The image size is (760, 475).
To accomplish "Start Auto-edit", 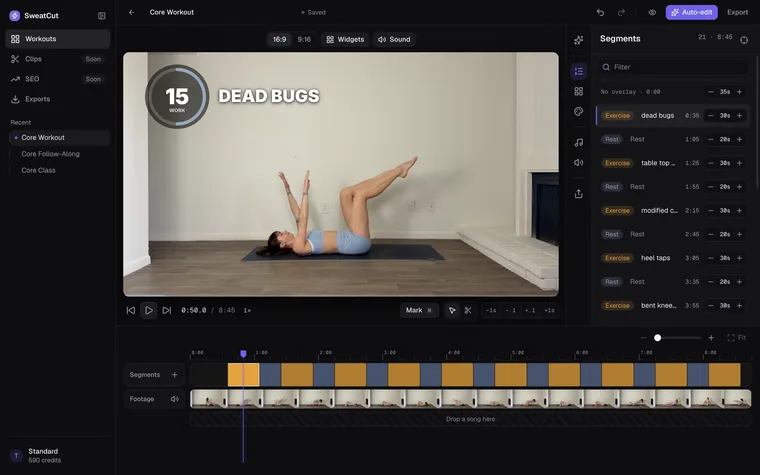I will [x=691, y=13].
